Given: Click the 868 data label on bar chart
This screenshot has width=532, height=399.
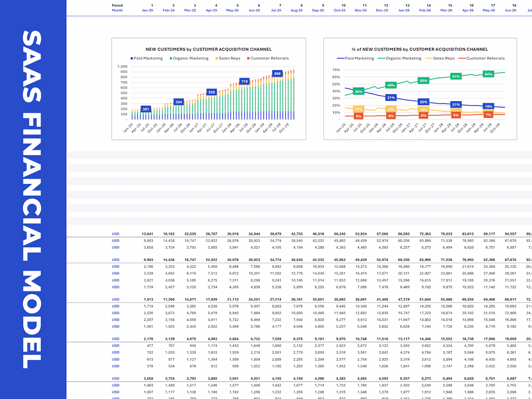Looking at the screenshot, I should point(277,74).
